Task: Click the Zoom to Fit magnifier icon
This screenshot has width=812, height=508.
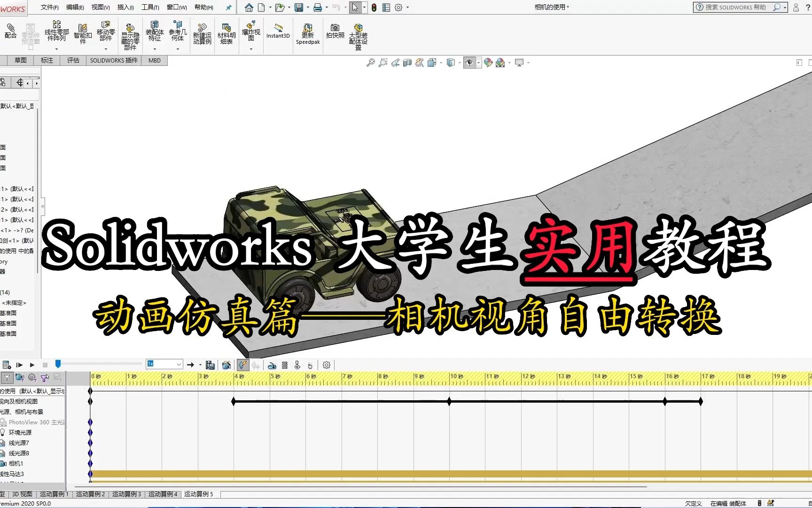Action: 371,63
